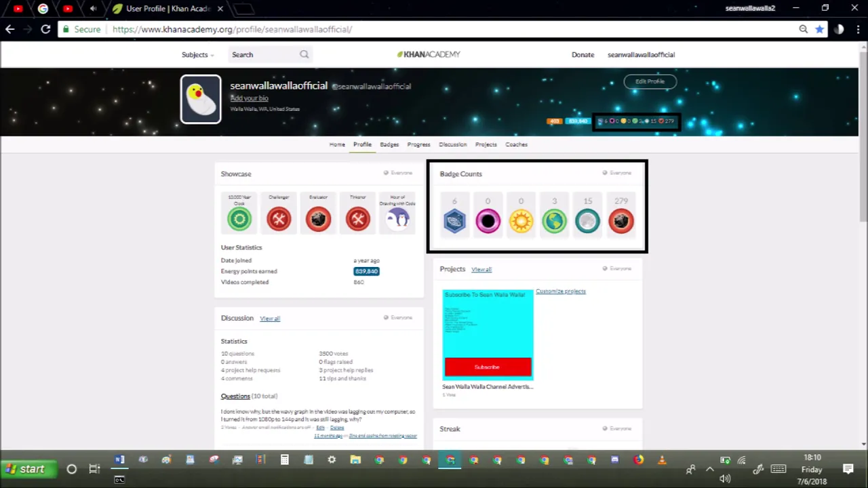Viewport: 868px width, 488px height.
Task: Go back with the browser back arrow
Action: coord(9,29)
